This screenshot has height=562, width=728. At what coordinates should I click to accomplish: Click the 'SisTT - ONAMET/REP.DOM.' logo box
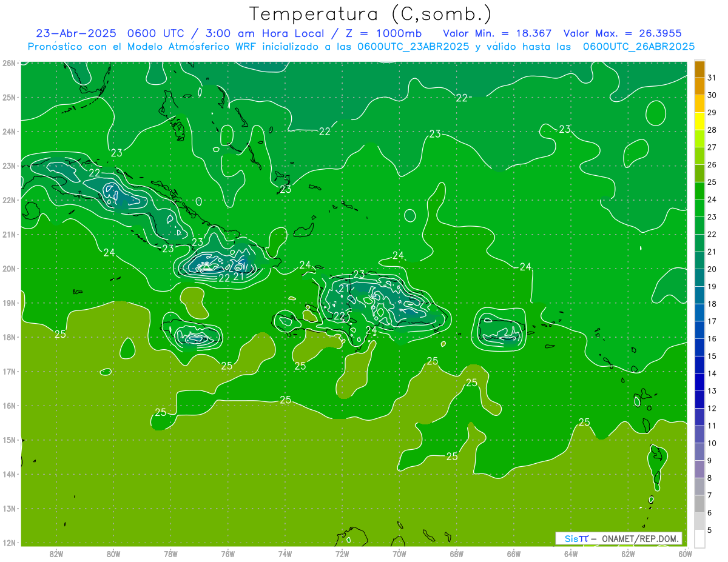tap(619, 538)
